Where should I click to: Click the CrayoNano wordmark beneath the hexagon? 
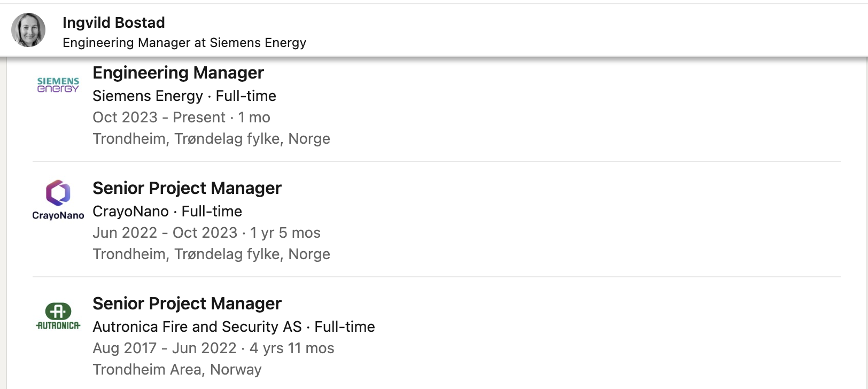pos(58,215)
